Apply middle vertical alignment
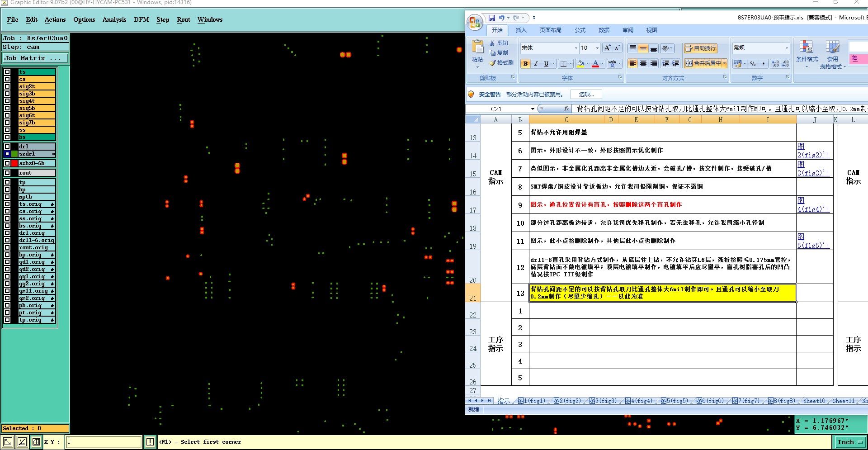868x450 pixels. pos(643,48)
